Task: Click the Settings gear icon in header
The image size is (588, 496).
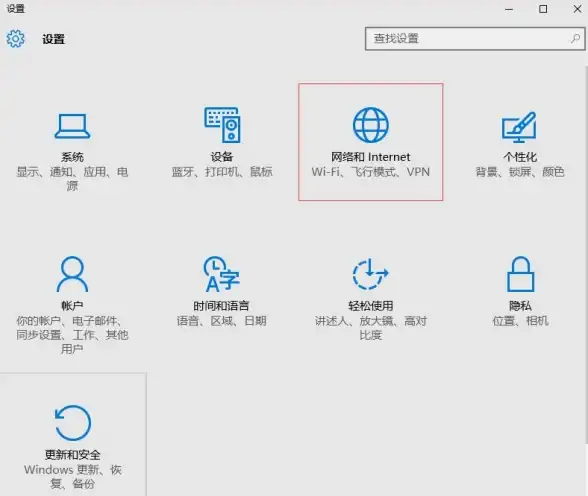Action: pos(15,38)
